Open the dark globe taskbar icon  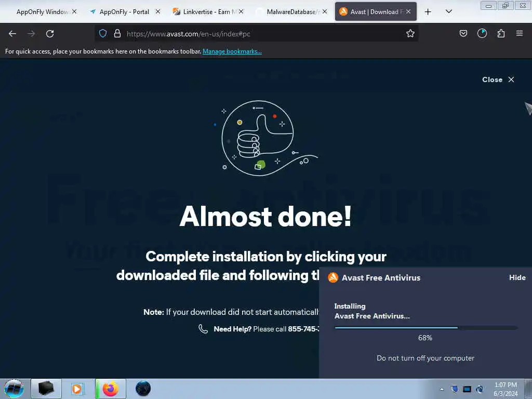pos(143,389)
